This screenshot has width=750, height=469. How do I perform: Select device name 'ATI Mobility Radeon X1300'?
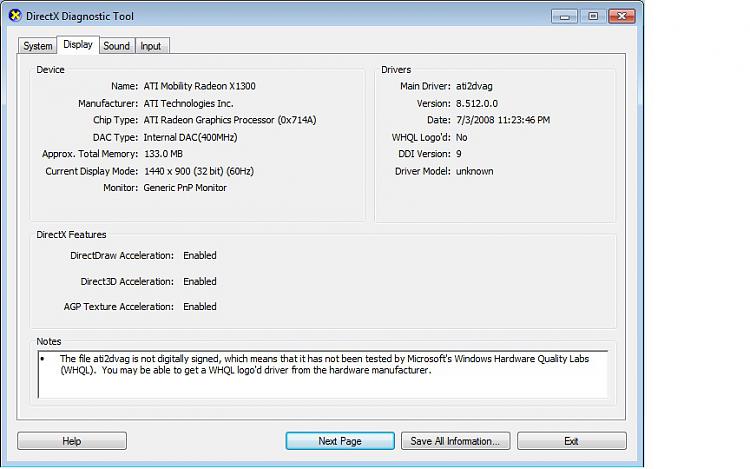pos(199,86)
